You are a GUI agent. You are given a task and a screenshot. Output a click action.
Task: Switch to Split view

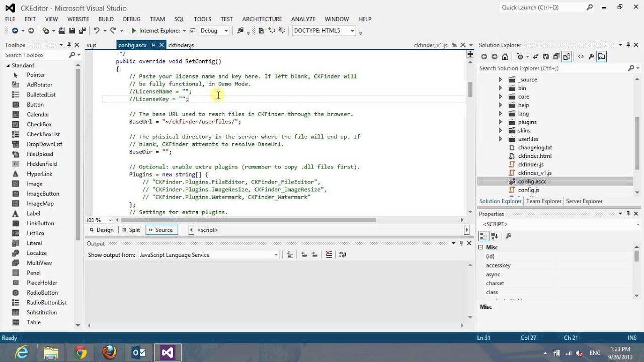click(x=130, y=230)
